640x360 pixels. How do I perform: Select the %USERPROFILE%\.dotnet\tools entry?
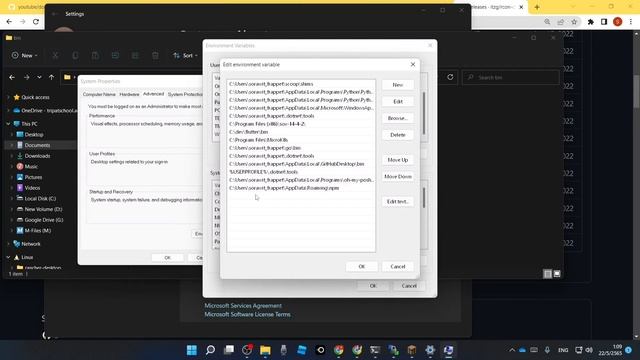tap(301, 172)
